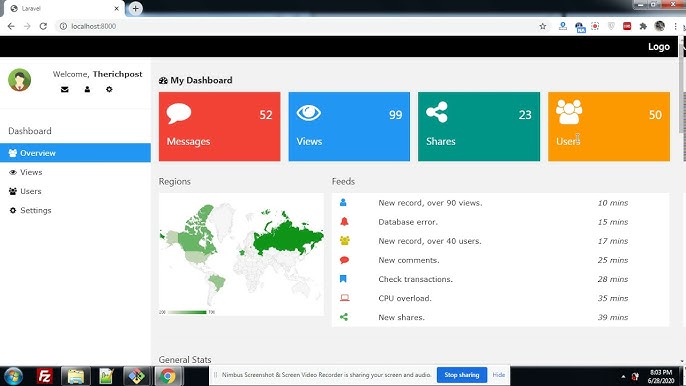
Task: Click the taskbar clock showing 8:03 PM
Action: click(x=661, y=376)
